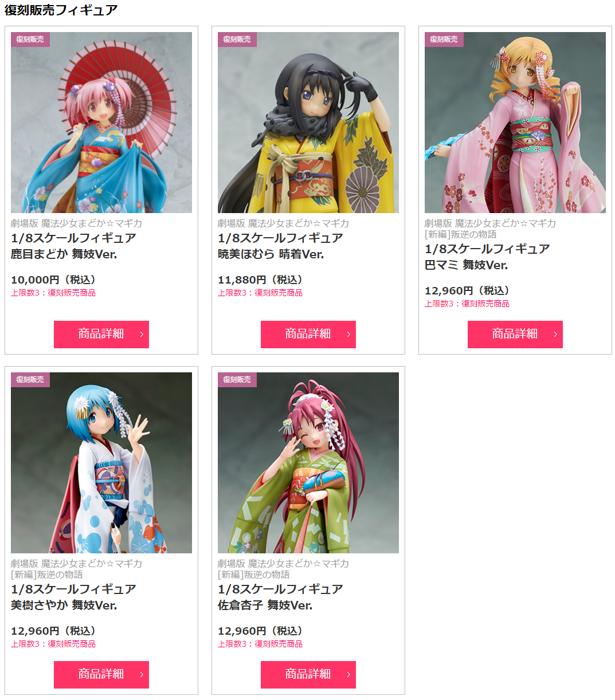Select the 暁美ほむら 晴着Ver. title text

[271, 254]
